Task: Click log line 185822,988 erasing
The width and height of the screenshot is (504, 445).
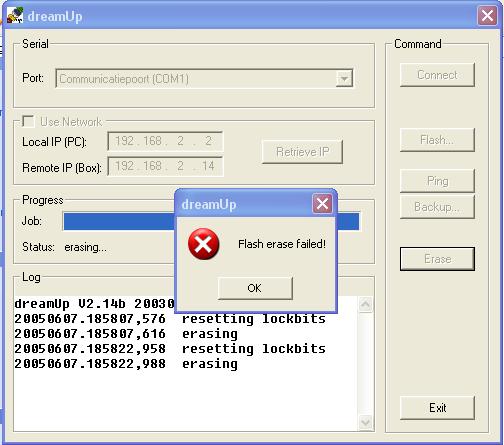Action: 126,364
